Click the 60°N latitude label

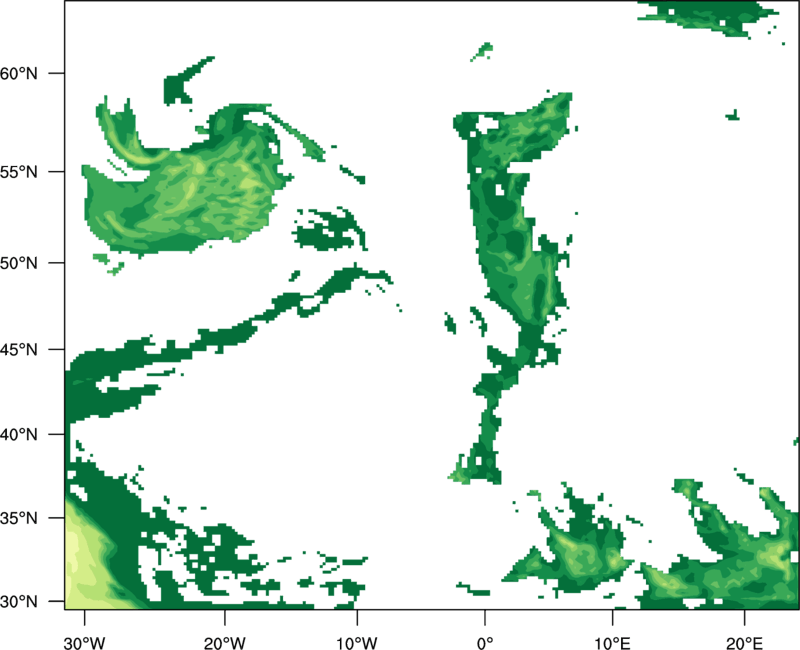click(x=18, y=73)
